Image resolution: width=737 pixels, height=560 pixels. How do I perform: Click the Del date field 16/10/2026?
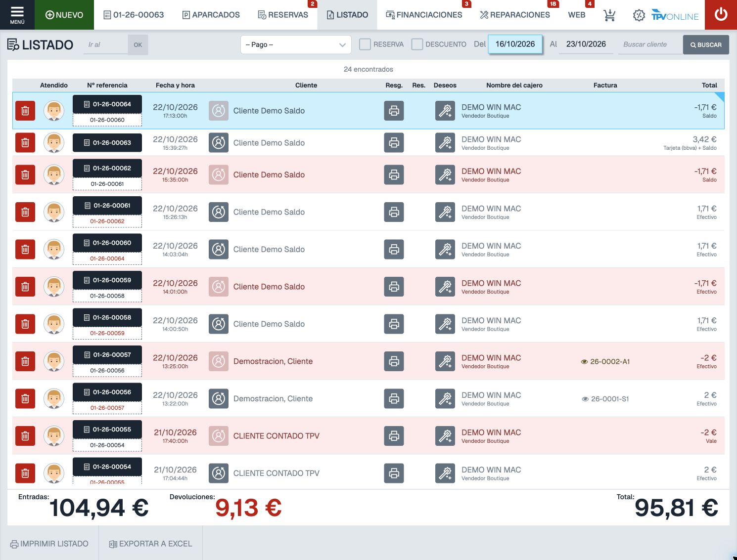click(x=515, y=44)
